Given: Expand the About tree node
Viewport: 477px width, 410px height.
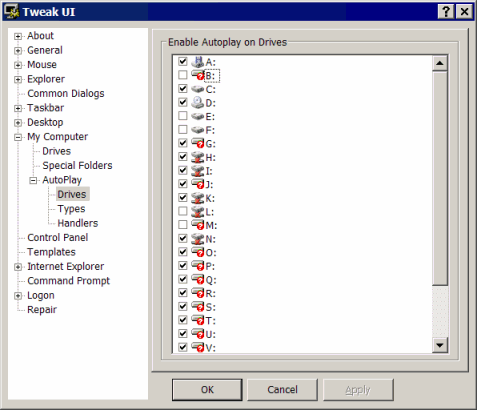Looking at the screenshot, I should (18, 36).
